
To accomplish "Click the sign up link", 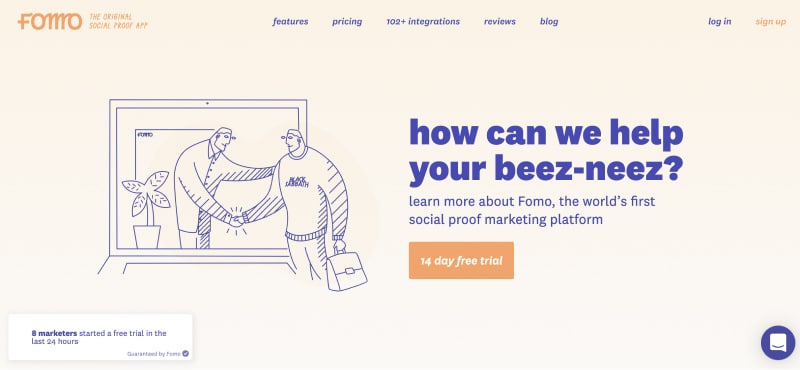I will pyautogui.click(x=770, y=21).
